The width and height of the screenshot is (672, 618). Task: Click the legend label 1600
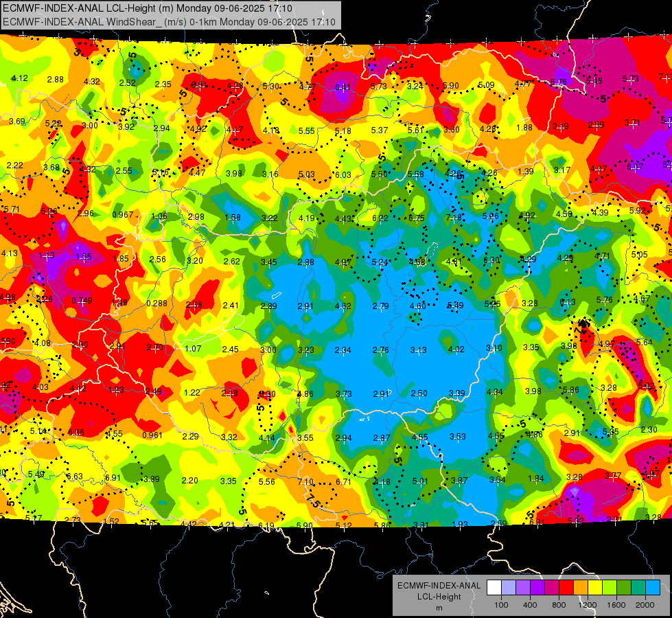[616, 605]
